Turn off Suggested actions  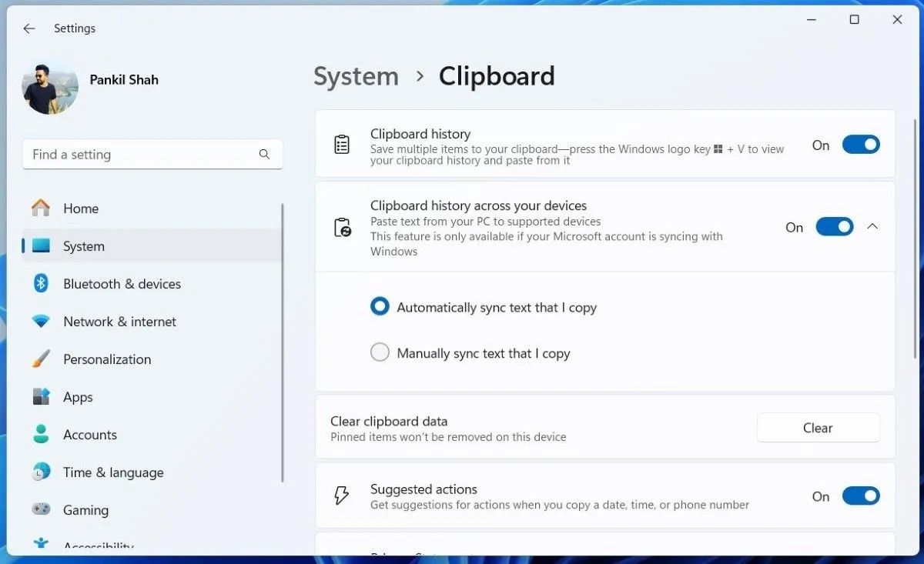861,496
